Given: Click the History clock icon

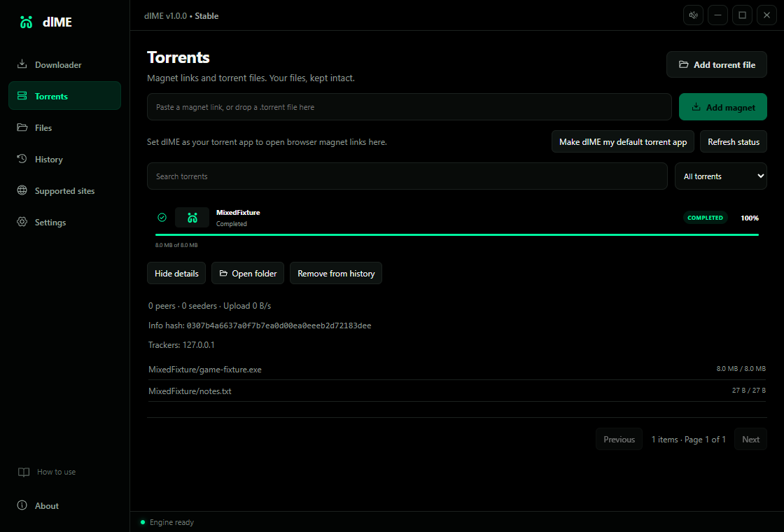Looking at the screenshot, I should coord(22,158).
